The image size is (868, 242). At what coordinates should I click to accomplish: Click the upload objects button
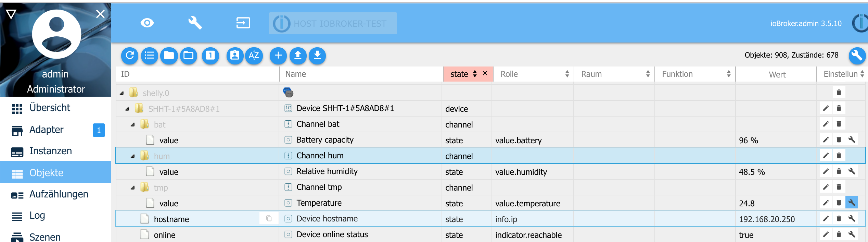[298, 56]
